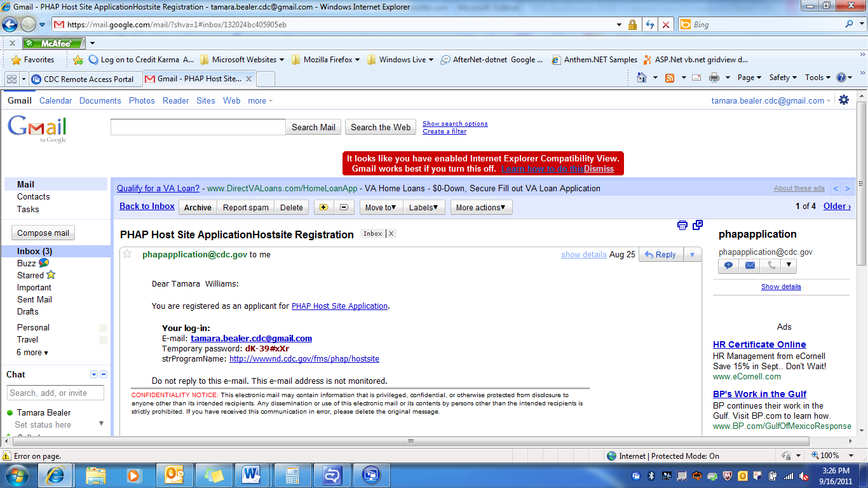Switch to CDC Remote Access Portal tab
Viewport: 868px width, 488px height.
[x=85, y=79]
